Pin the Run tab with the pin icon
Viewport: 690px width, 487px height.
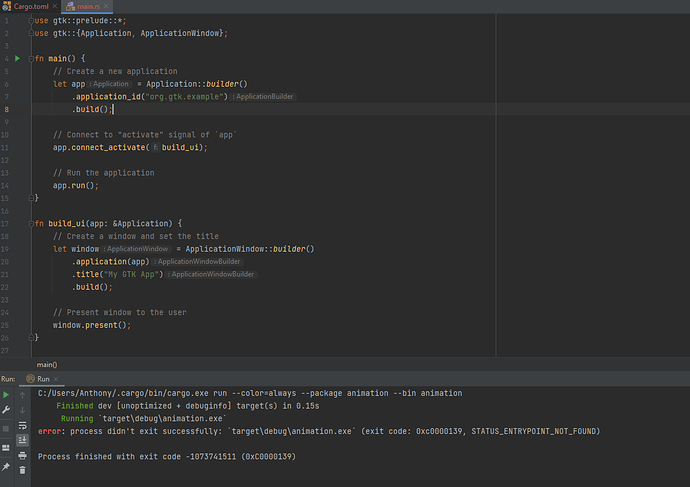pos(7,467)
